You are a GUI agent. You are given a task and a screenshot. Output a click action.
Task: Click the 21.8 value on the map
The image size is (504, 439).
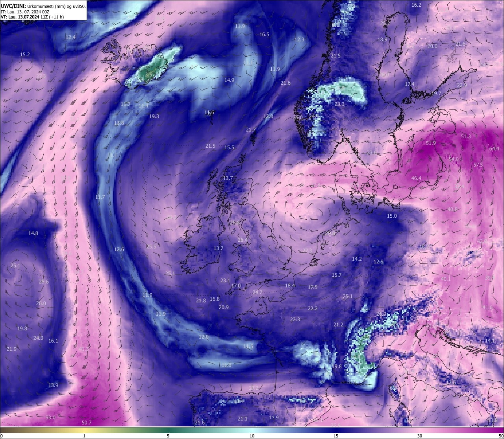201,300
